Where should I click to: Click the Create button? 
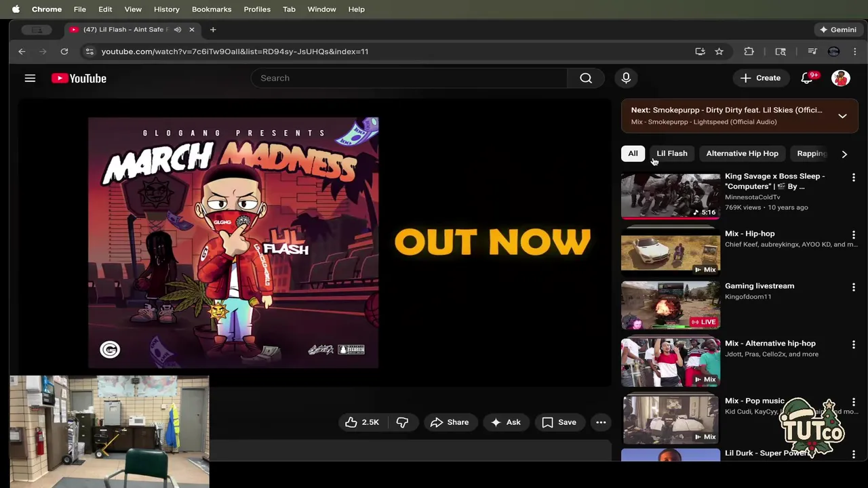pos(760,78)
